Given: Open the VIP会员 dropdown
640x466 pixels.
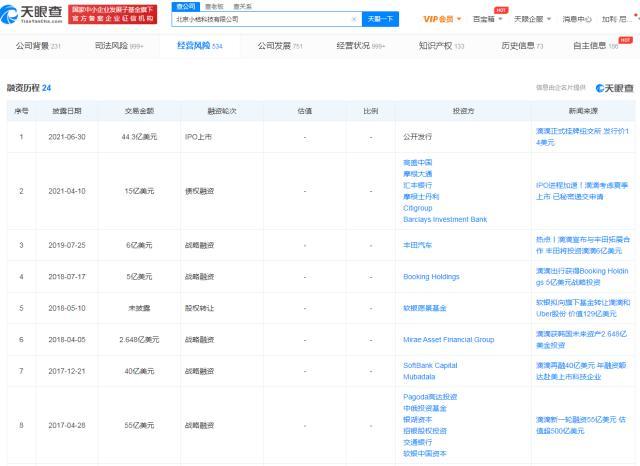Looking at the screenshot, I should (442, 19).
